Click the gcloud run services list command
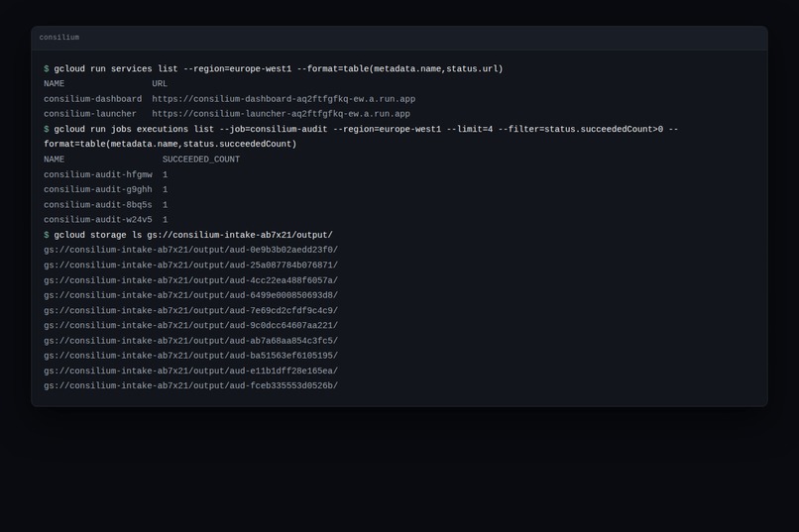The image size is (799, 532). tap(279, 68)
